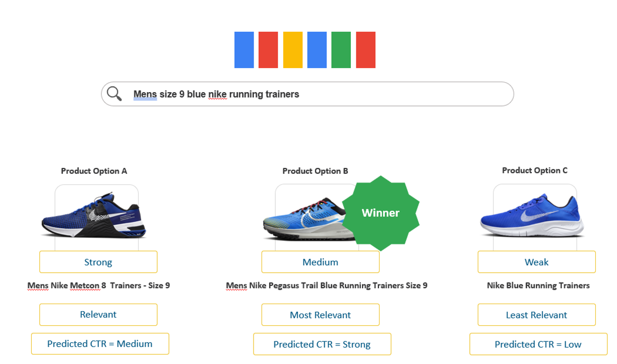617x364 pixels.
Task: Click the Weak label under Option C
Action: pyautogui.click(x=536, y=262)
